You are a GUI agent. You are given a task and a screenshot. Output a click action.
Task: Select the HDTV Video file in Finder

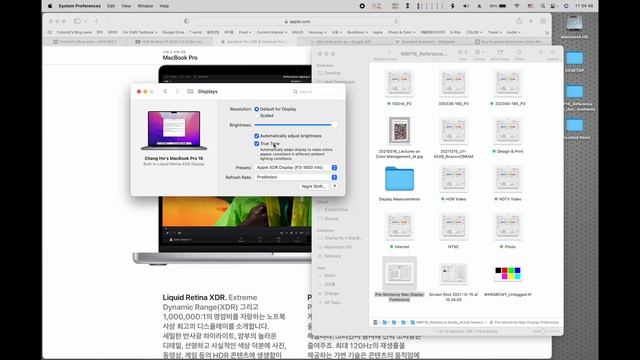point(507,178)
